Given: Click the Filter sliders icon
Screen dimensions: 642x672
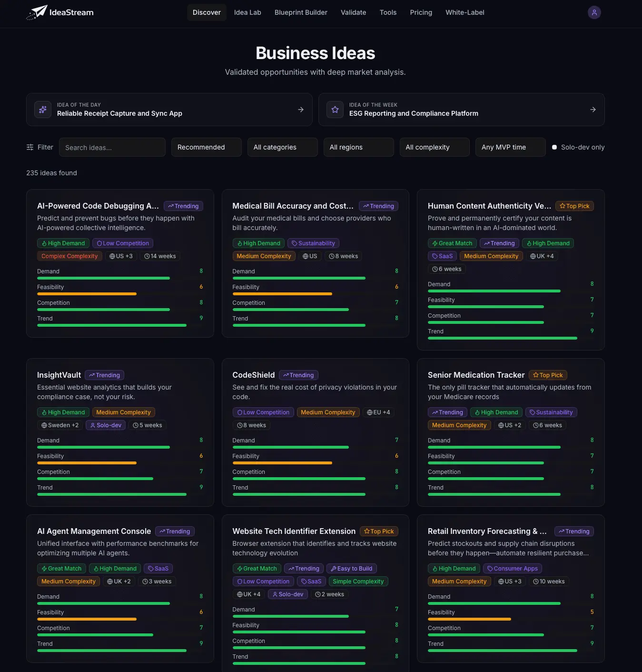Looking at the screenshot, I should pos(30,147).
